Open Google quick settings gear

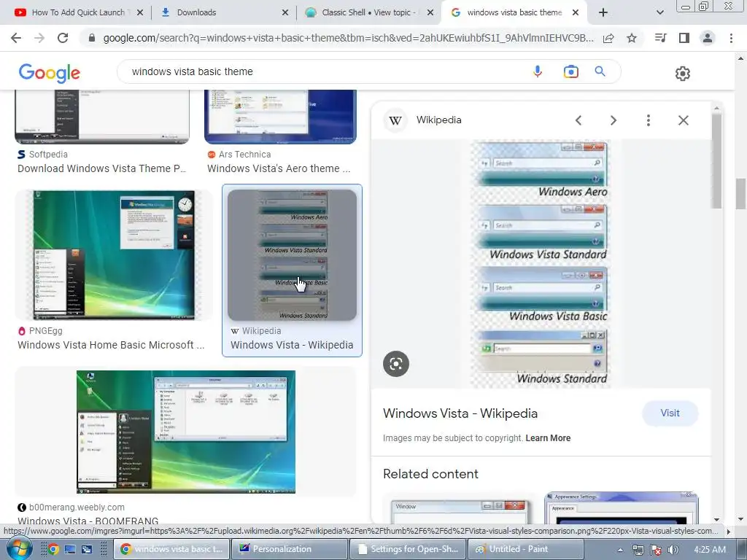tap(683, 74)
